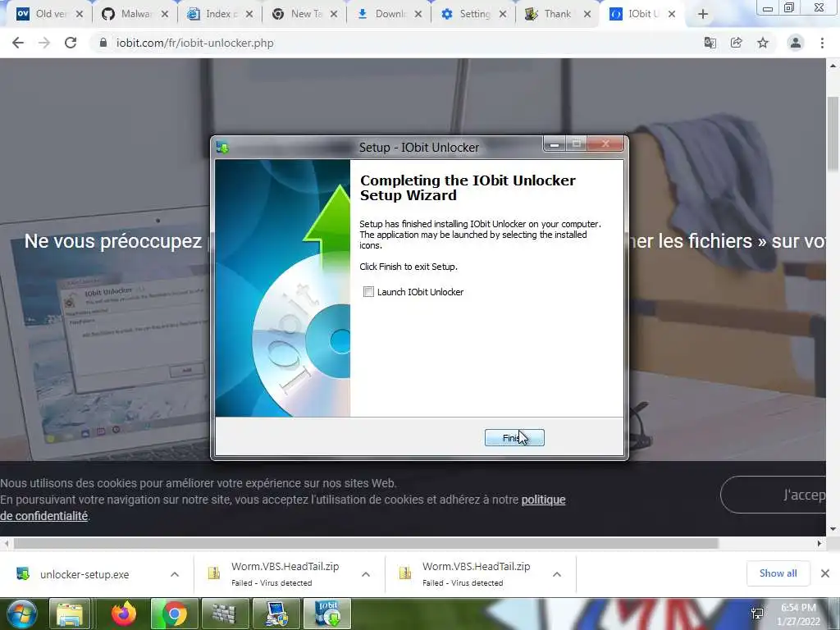Click the first Worm.VBS.HeadTail.zip archive icon
840x630 pixels.
pos(214,573)
